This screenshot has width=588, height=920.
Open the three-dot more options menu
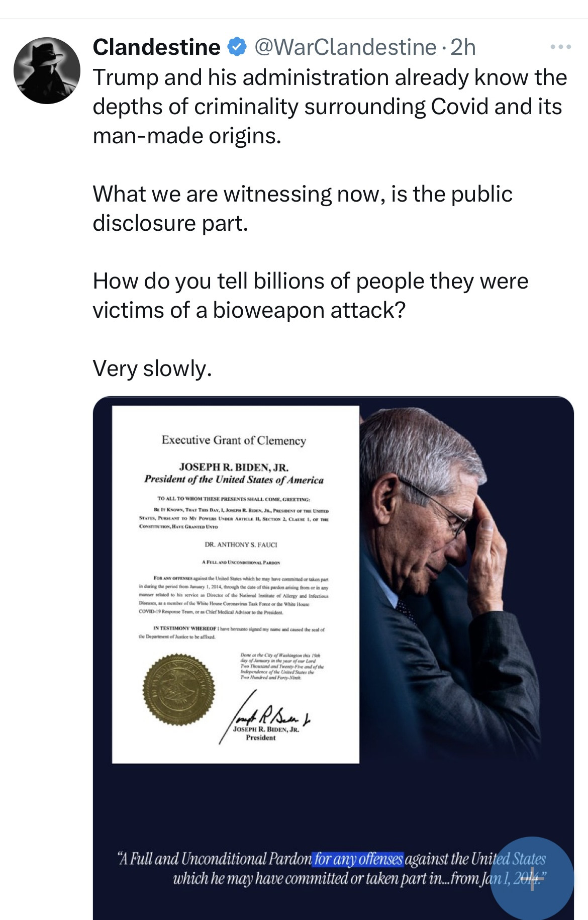560,47
